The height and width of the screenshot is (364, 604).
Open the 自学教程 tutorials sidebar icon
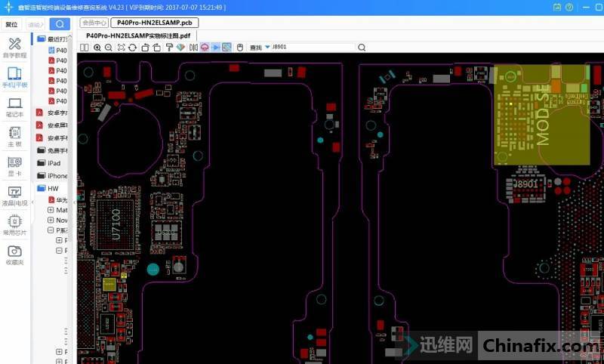coord(14,47)
